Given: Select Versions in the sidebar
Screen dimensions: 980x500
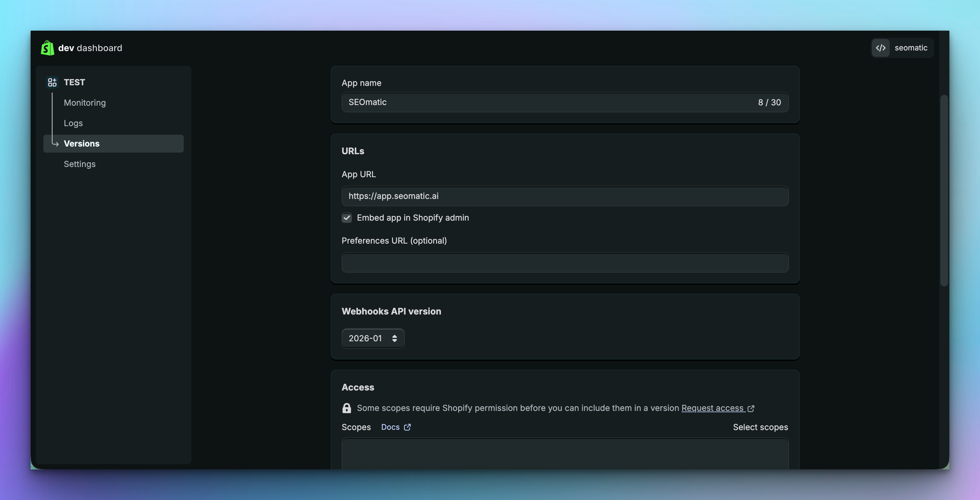Looking at the screenshot, I should [113, 144].
